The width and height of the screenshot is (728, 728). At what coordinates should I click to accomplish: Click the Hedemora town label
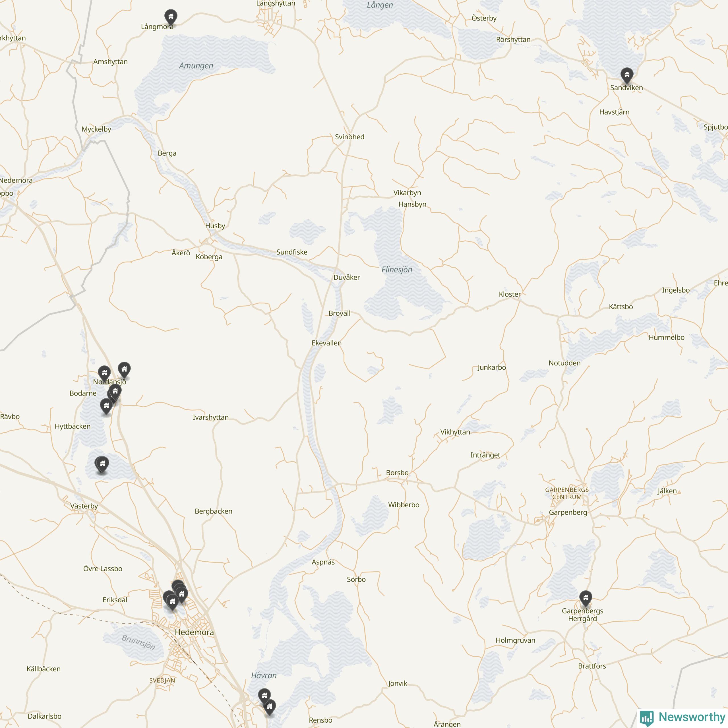point(194,633)
